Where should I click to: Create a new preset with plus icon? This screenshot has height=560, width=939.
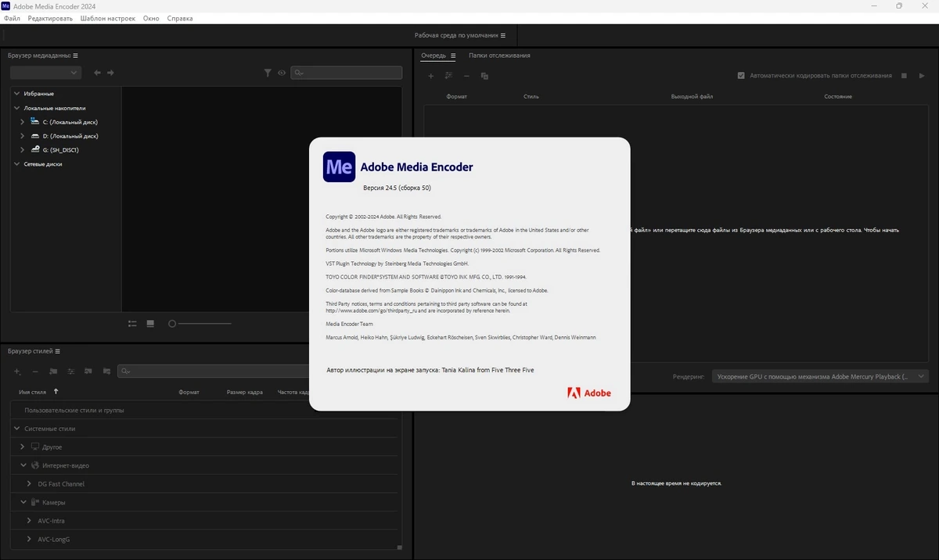[16, 372]
